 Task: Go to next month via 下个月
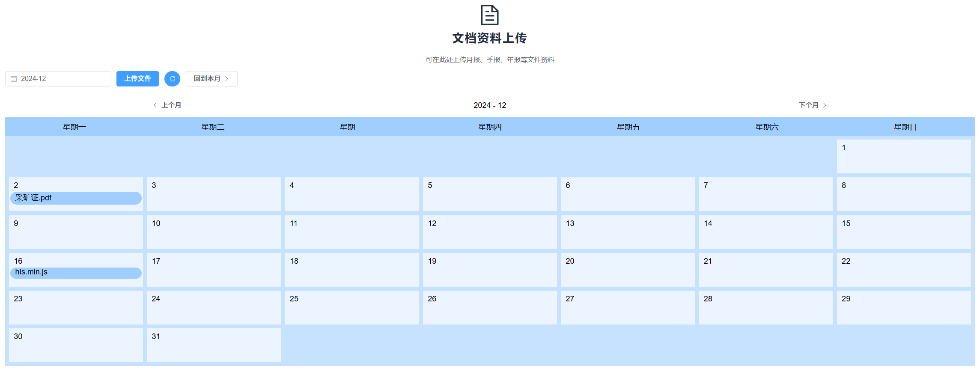click(x=808, y=105)
